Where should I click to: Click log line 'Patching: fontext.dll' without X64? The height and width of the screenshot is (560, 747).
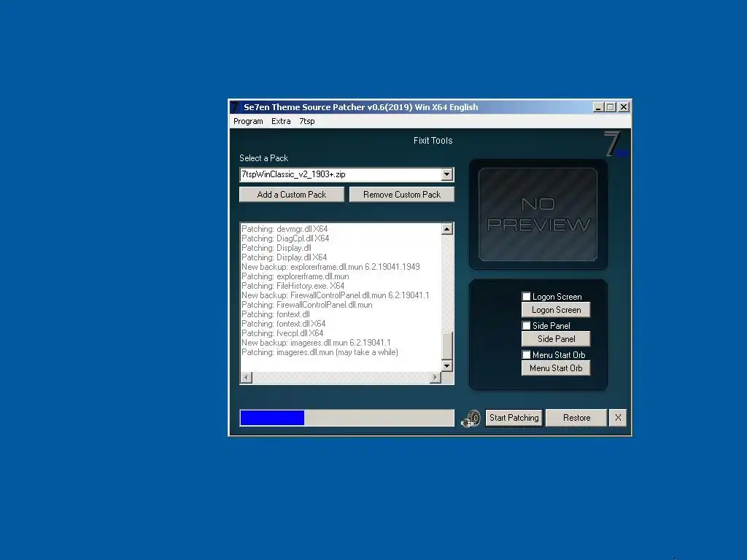275,314
